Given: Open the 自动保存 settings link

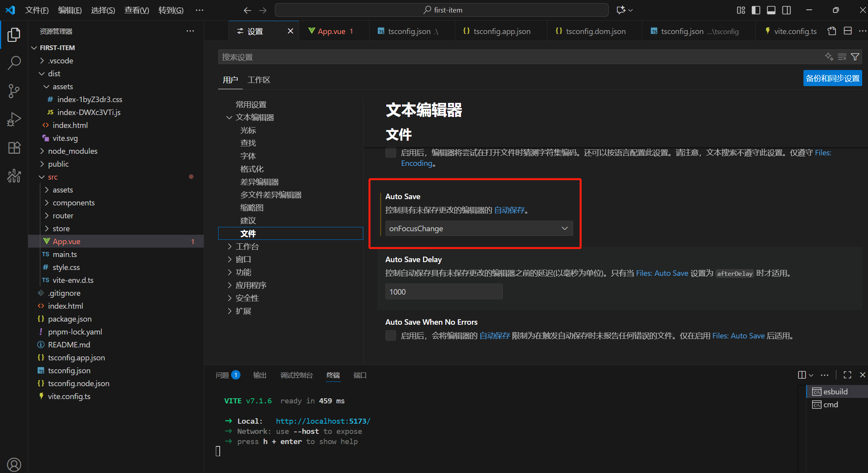Looking at the screenshot, I should (x=509, y=210).
